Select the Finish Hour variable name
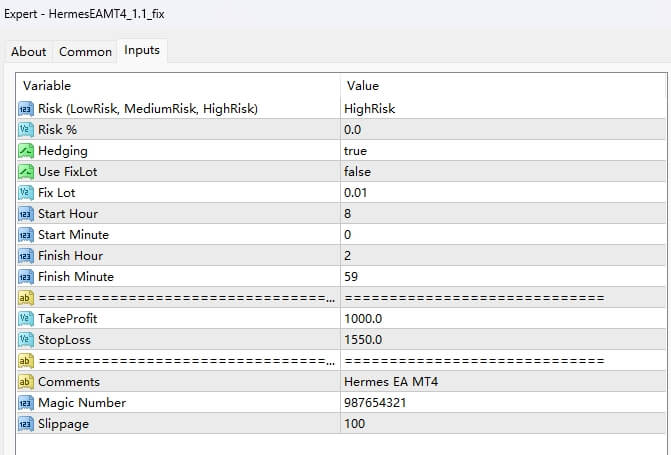 (x=70, y=256)
